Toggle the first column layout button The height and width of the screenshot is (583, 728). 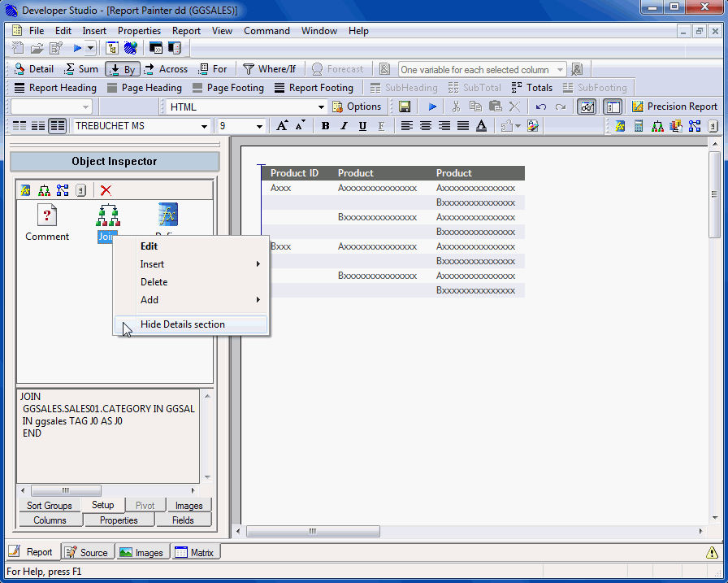19,126
